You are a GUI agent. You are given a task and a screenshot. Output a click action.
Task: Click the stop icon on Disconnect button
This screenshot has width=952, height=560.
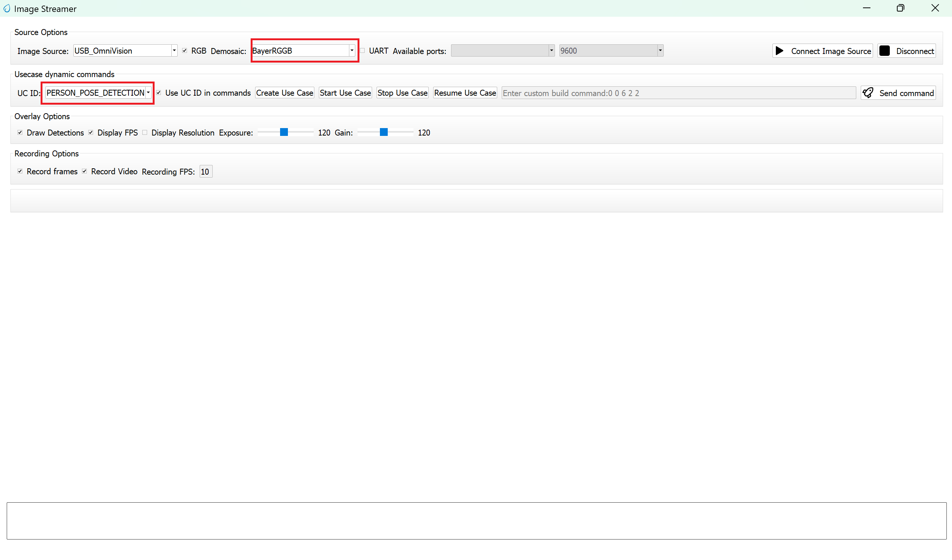(x=885, y=51)
